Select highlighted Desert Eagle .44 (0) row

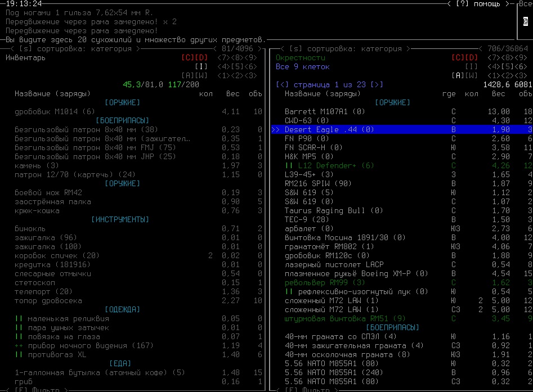pyautogui.click(x=402, y=130)
